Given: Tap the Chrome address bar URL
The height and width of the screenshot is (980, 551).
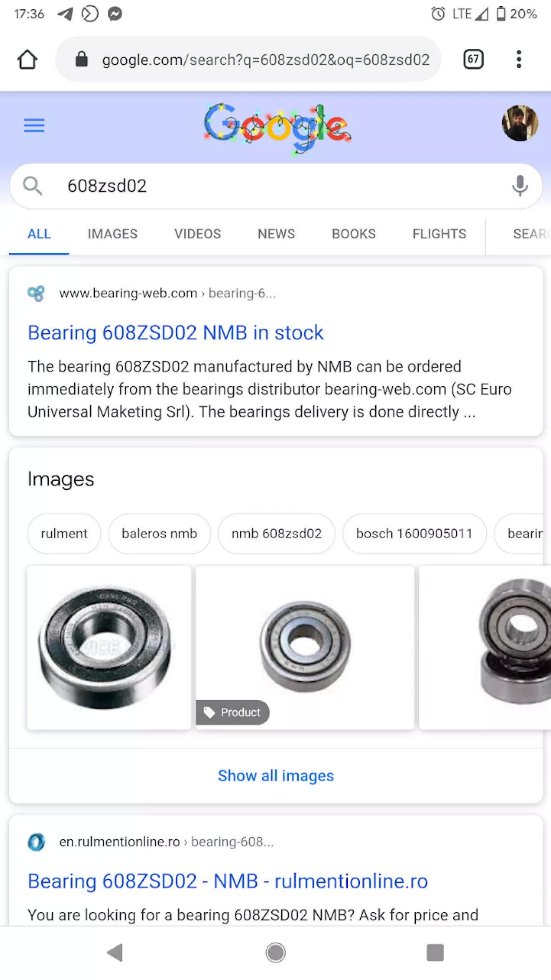Looking at the screenshot, I should pyautogui.click(x=265, y=59).
